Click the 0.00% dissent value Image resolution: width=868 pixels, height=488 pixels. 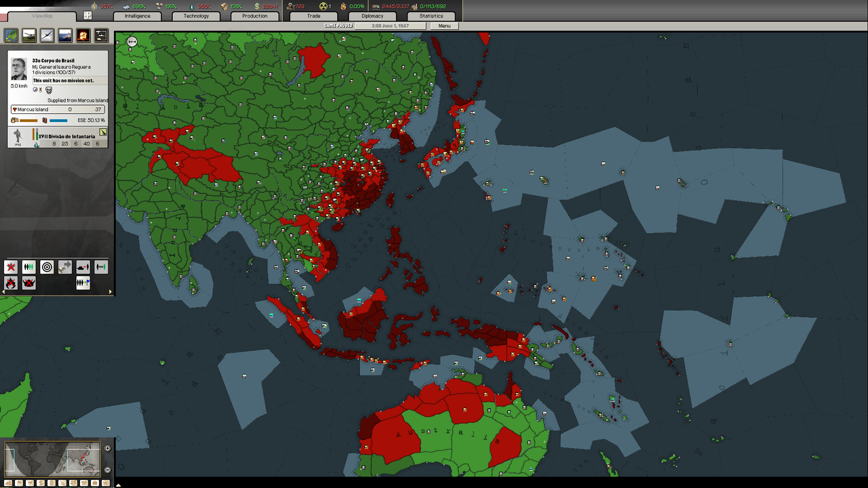point(357,6)
